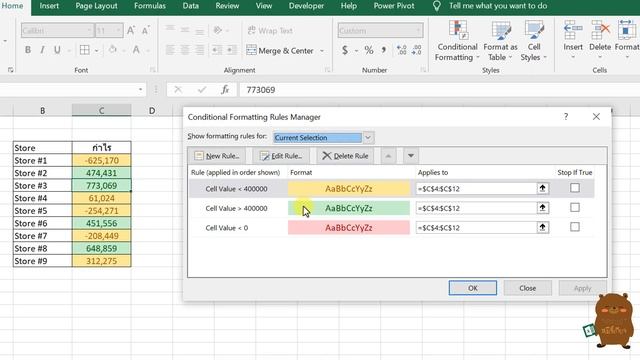Click the Italic formatting icon
Viewport: 640px width, 360px height.
42,50
